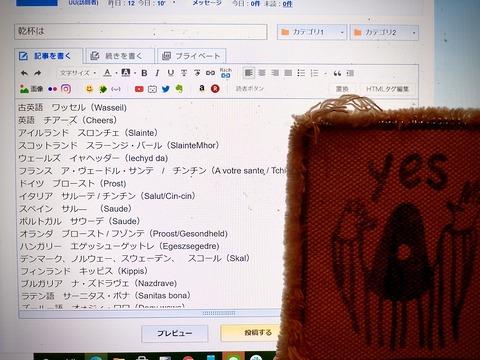
Task: Open the text color picker arrow
Action: pyautogui.click(x=116, y=73)
